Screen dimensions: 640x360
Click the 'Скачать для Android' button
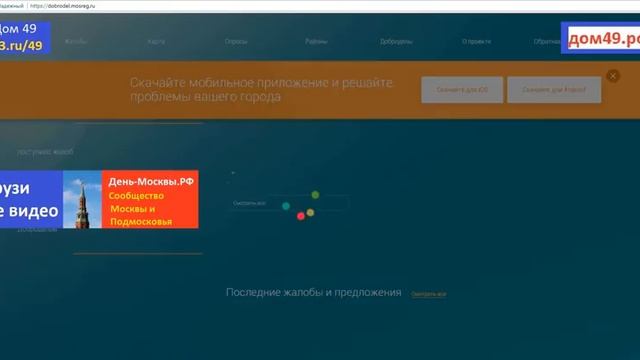coord(554,90)
